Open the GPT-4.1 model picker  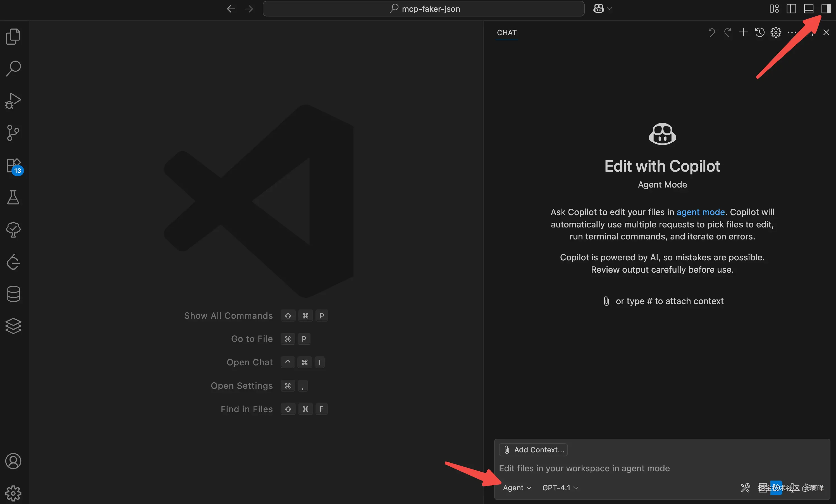tap(560, 488)
